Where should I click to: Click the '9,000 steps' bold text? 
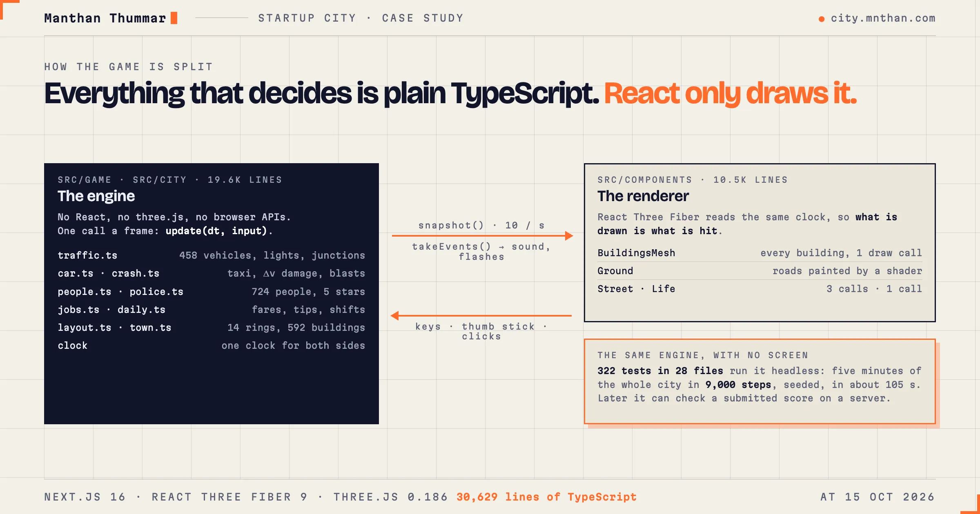point(738,385)
